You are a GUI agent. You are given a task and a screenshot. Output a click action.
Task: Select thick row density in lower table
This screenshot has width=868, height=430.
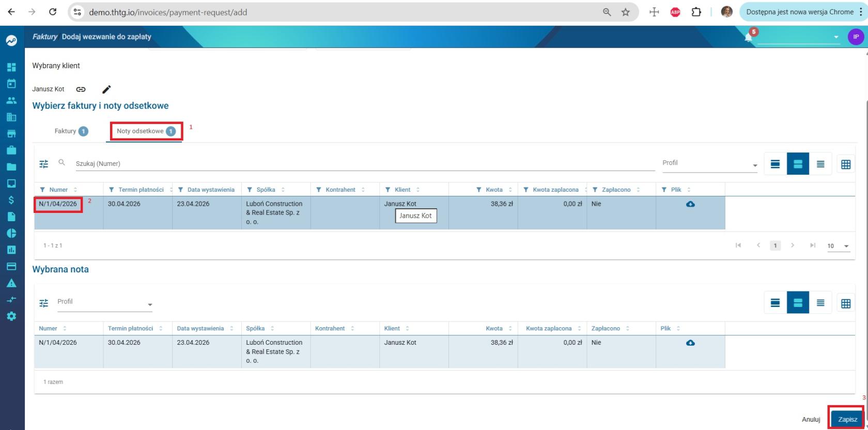775,303
